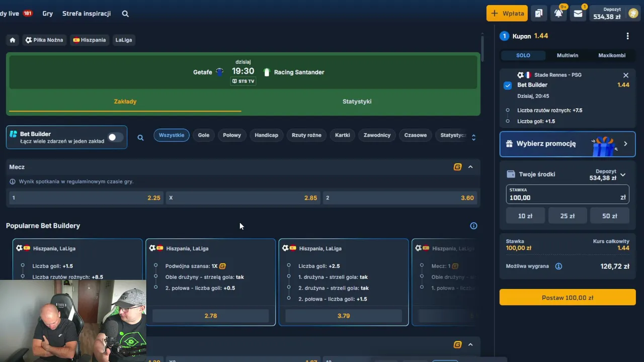Filter markets by Zawodnicy
Viewport: 644px width, 362px height.
coord(377,135)
